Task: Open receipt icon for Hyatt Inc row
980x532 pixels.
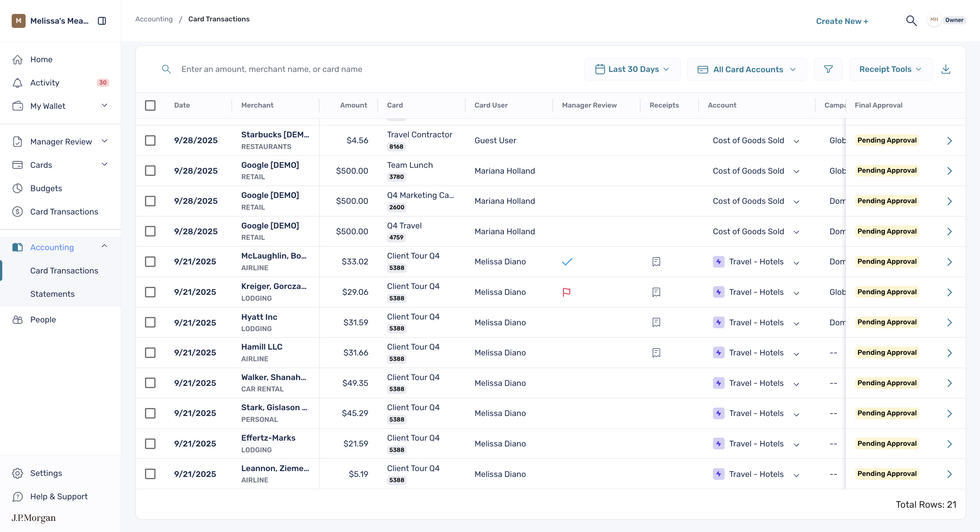Action: 656,322
